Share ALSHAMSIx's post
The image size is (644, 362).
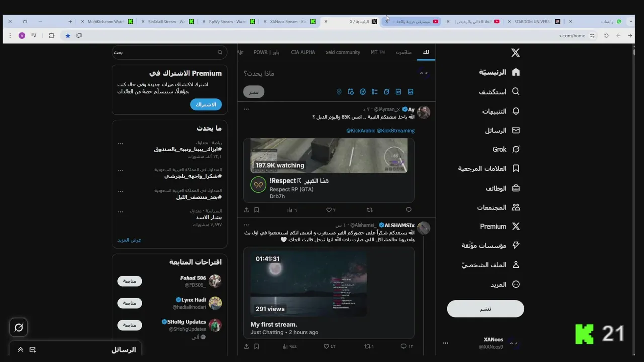click(246, 346)
